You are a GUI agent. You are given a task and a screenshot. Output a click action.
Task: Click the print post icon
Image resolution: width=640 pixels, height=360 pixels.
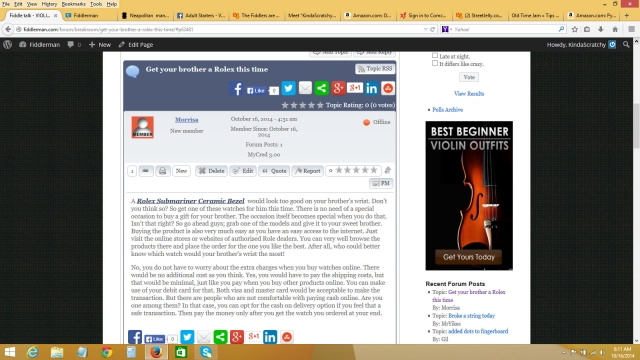(162, 171)
